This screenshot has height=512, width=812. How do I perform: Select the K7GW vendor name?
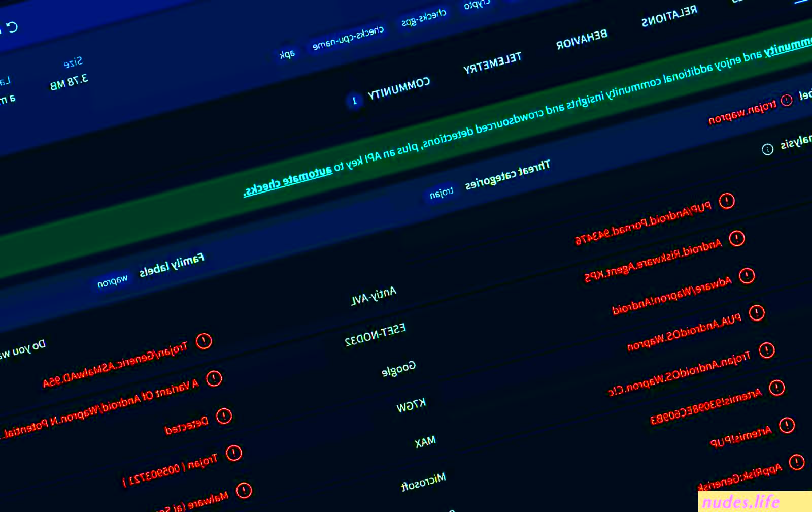coord(411,405)
